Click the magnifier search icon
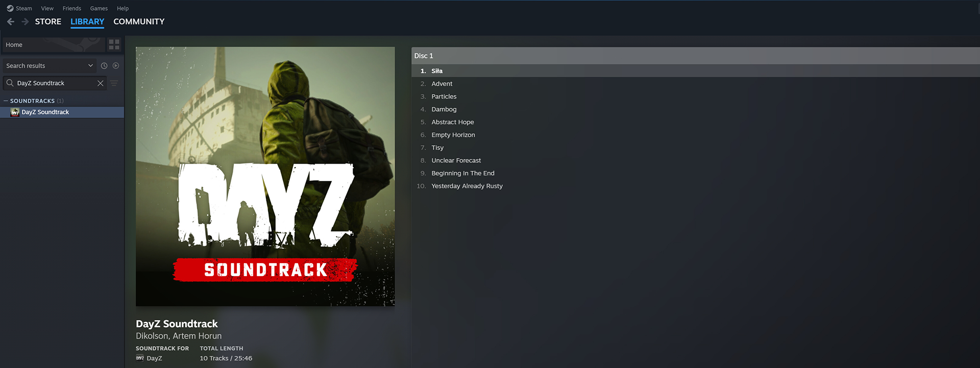Screen dimensions: 980x368 (10, 83)
